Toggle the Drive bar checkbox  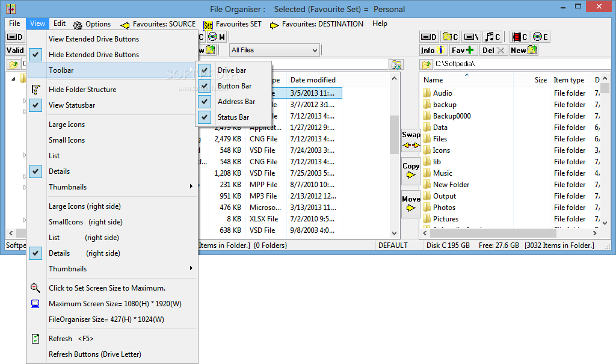205,70
